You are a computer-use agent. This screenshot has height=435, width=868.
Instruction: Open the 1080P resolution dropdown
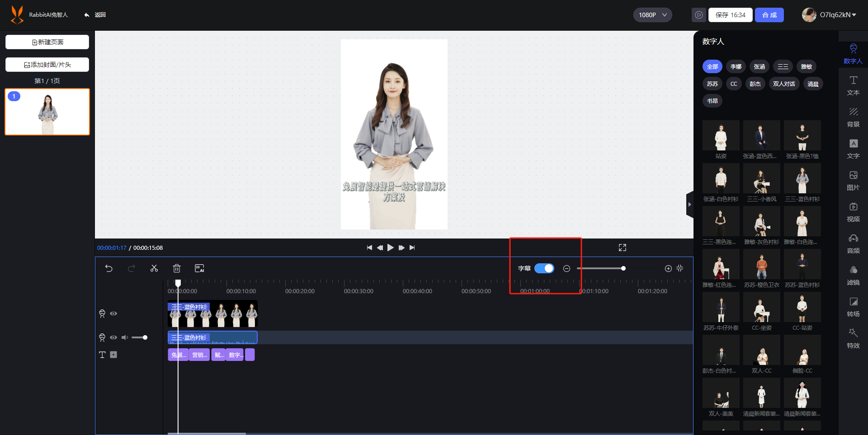click(x=652, y=15)
